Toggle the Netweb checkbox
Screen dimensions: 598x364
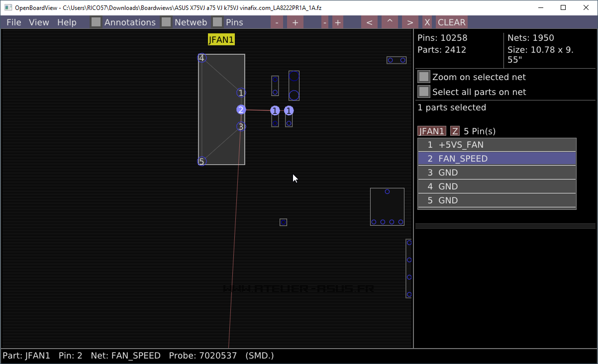(166, 22)
